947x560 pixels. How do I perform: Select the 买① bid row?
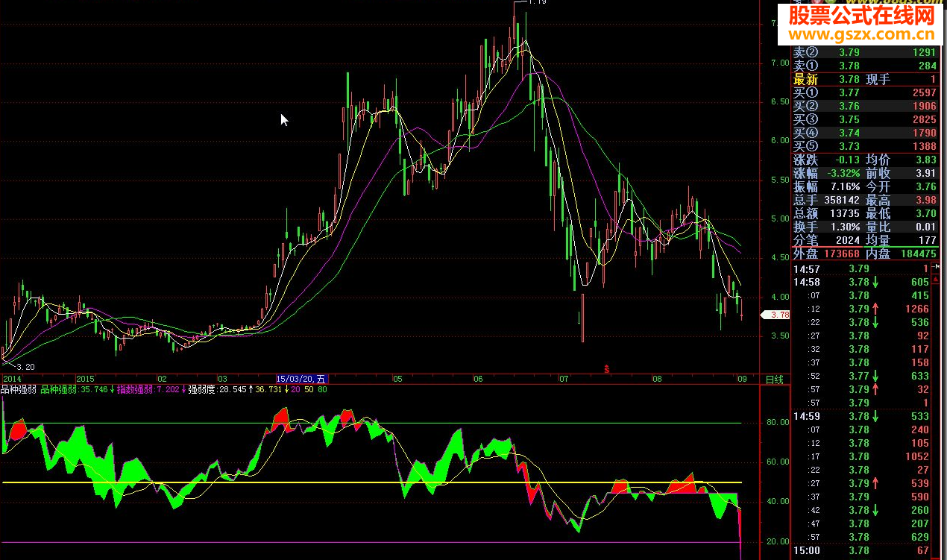pyautogui.click(x=865, y=92)
